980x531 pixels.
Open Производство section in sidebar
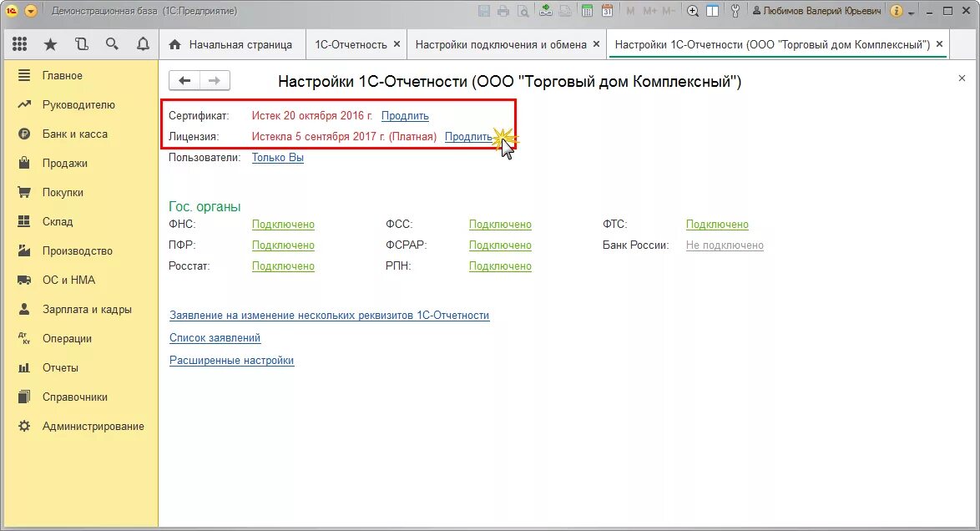(x=80, y=250)
